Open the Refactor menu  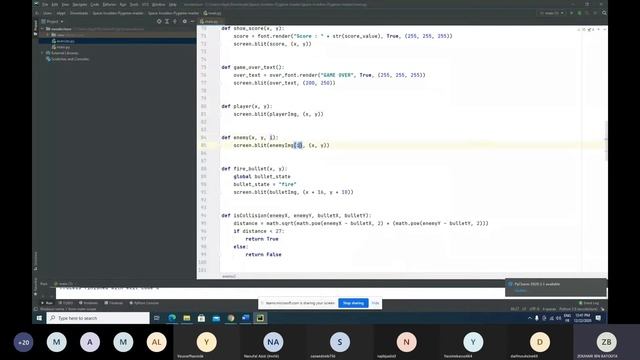tap(109, 4)
